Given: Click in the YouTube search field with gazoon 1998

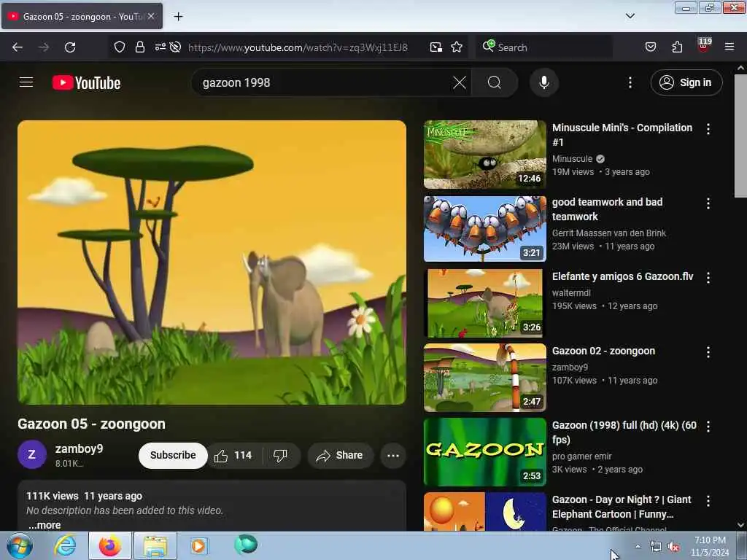Looking at the screenshot, I should [324, 83].
